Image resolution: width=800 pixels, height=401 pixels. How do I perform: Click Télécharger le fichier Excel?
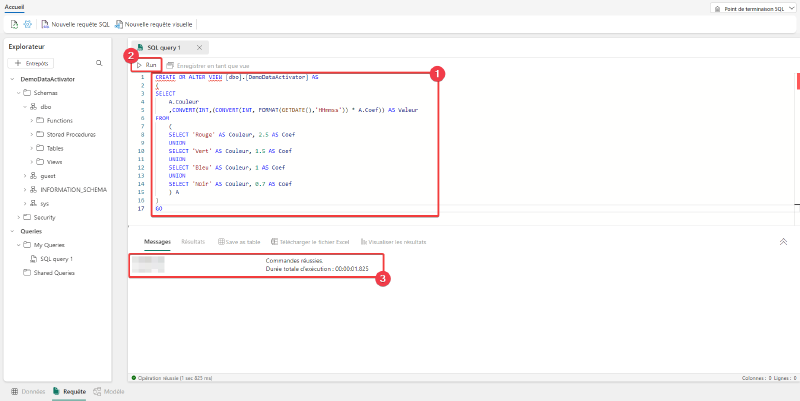(x=310, y=242)
